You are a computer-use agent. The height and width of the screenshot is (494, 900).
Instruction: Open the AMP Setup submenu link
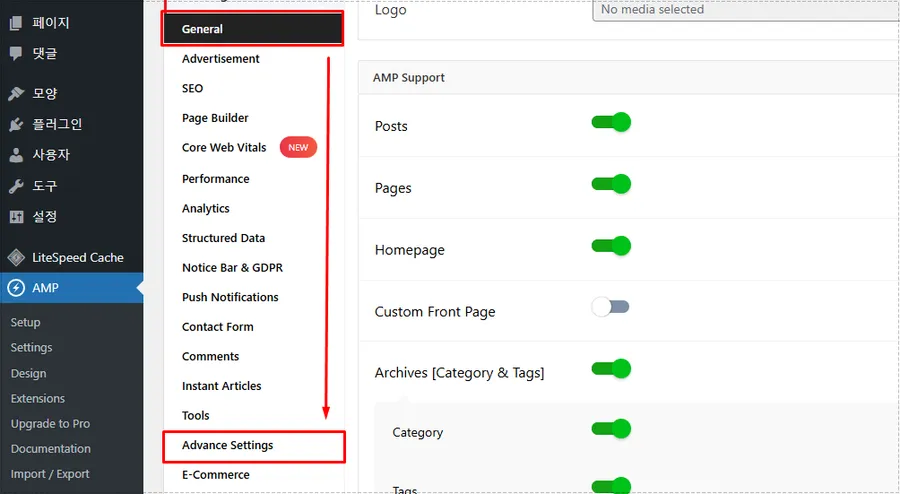pyautogui.click(x=25, y=322)
